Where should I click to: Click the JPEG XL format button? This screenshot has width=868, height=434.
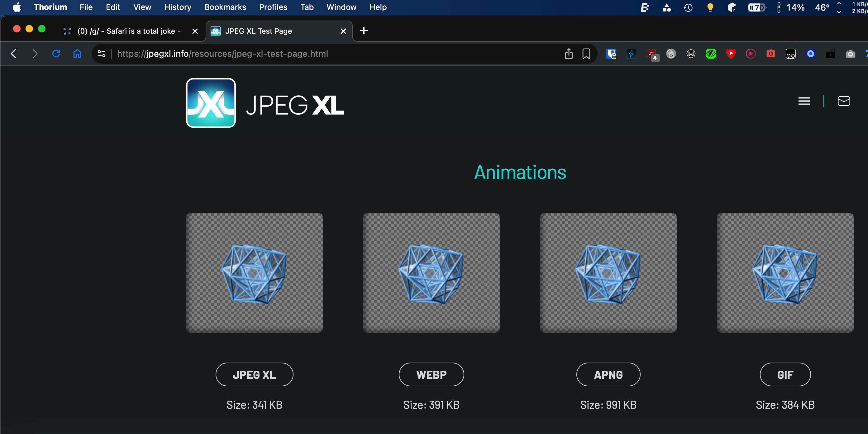[x=255, y=374]
